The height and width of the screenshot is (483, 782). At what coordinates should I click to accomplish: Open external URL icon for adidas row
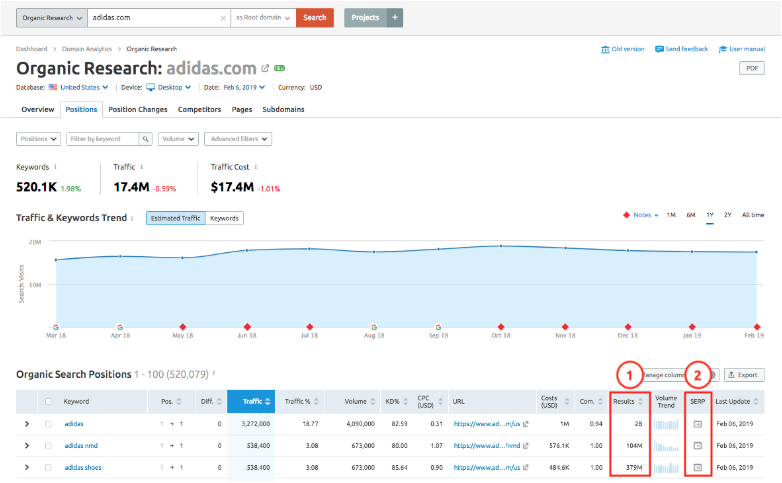526,424
